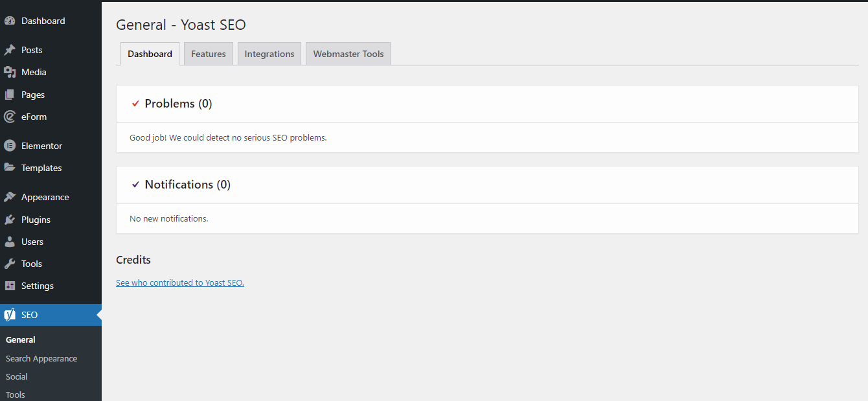Image resolution: width=868 pixels, height=401 pixels.
Task: Open the Integrations tab
Action: coord(269,54)
